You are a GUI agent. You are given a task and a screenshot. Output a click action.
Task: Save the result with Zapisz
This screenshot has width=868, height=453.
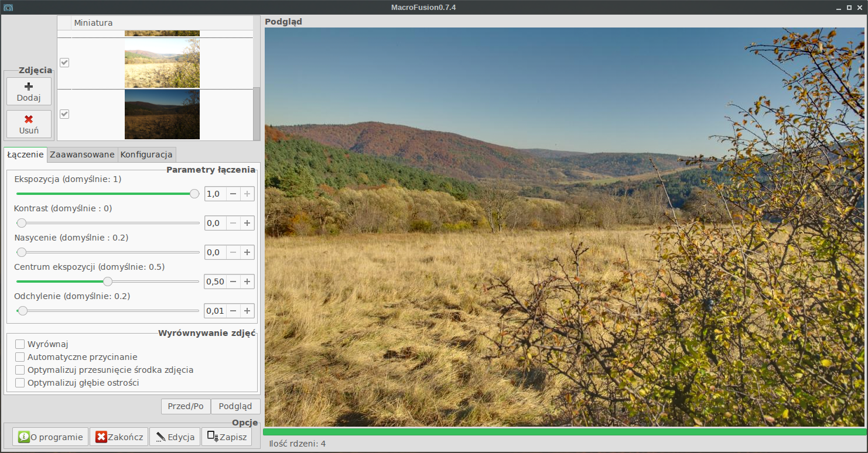[227, 437]
